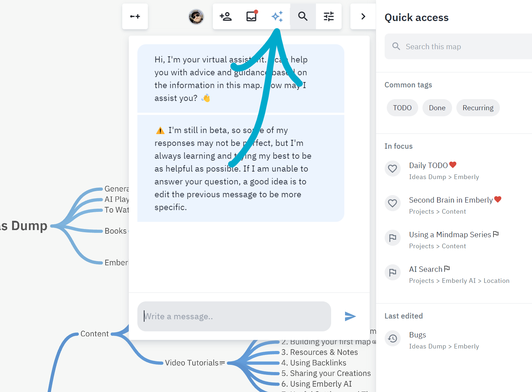Click the search magnifier toolbar icon
Image resolution: width=532 pixels, height=392 pixels.
[x=303, y=16]
